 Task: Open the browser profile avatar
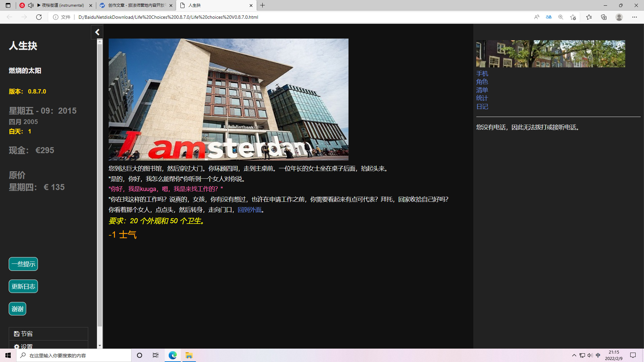[x=619, y=17]
